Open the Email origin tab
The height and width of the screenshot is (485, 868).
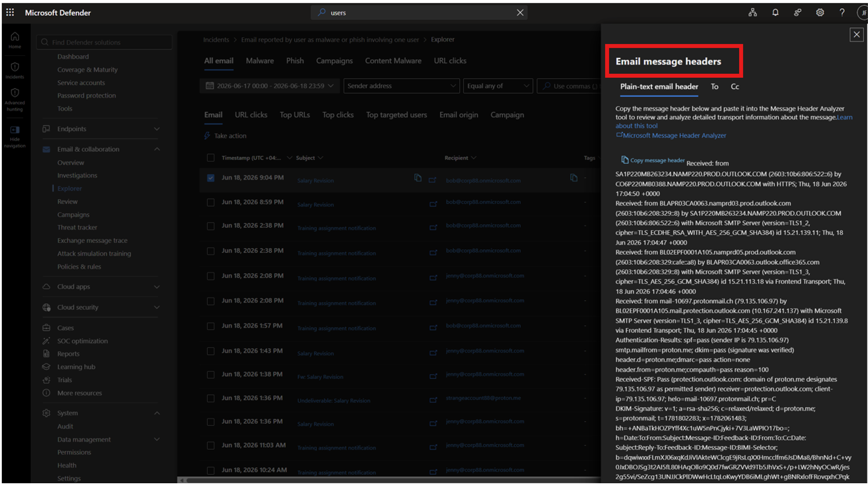[x=459, y=115]
